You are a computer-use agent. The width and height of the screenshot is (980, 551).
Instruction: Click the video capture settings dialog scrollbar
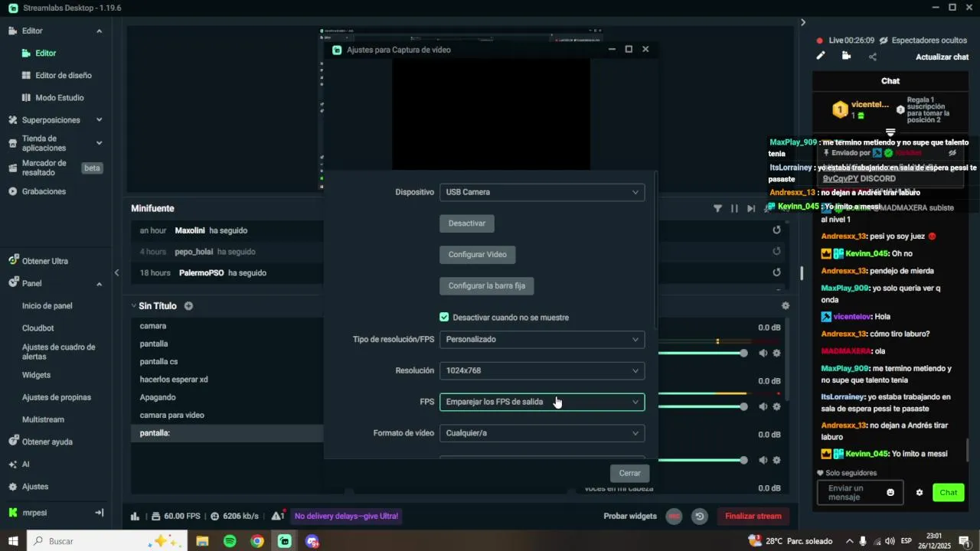[655, 250]
